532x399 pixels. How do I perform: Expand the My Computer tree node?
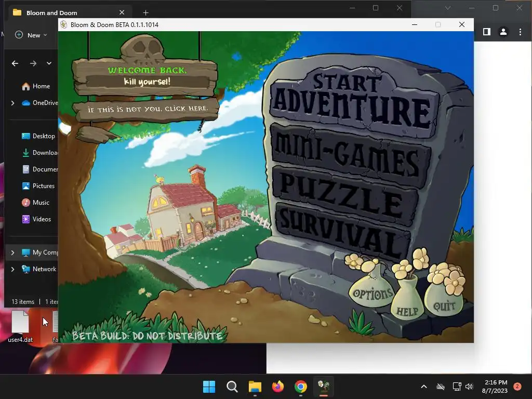point(13,252)
